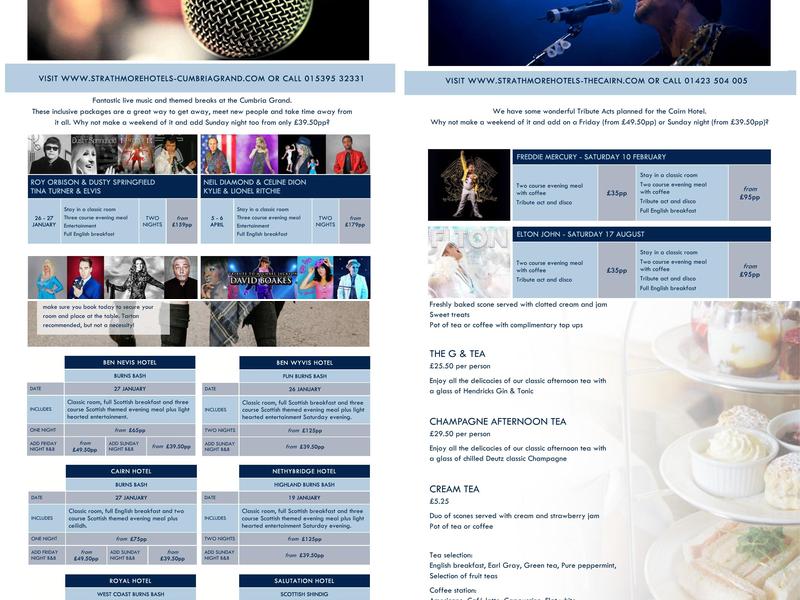Click the Ben Wyvis Hotel table header
Image resolution: width=800 pixels, height=600 pixels.
point(304,362)
